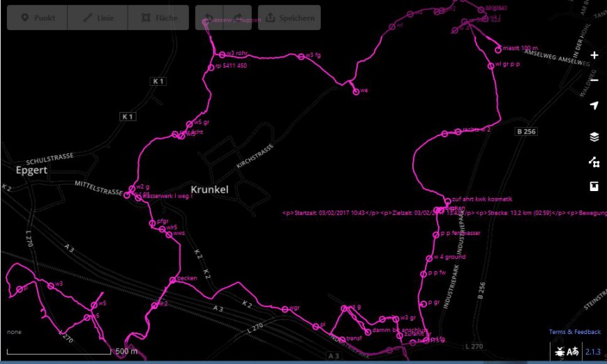Select waypoint marker 'w3 gr'
The image size is (607, 364).
pyautogui.click(x=396, y=319)
